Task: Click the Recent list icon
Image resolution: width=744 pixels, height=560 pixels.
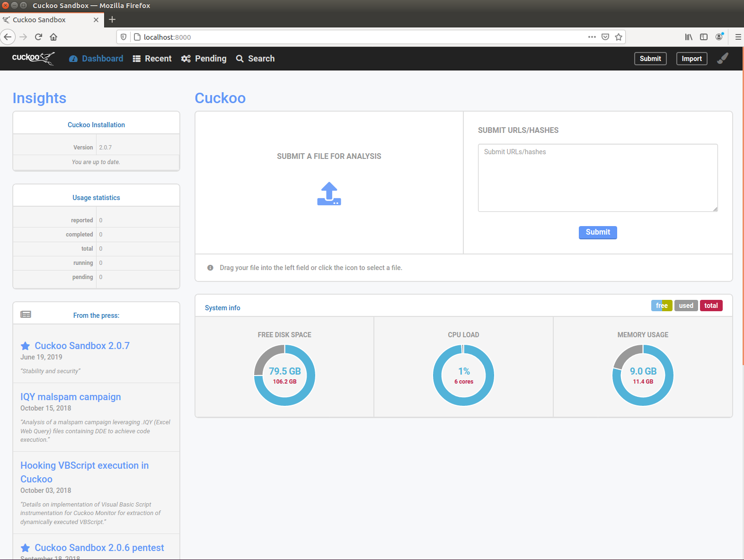Action: 137,59
